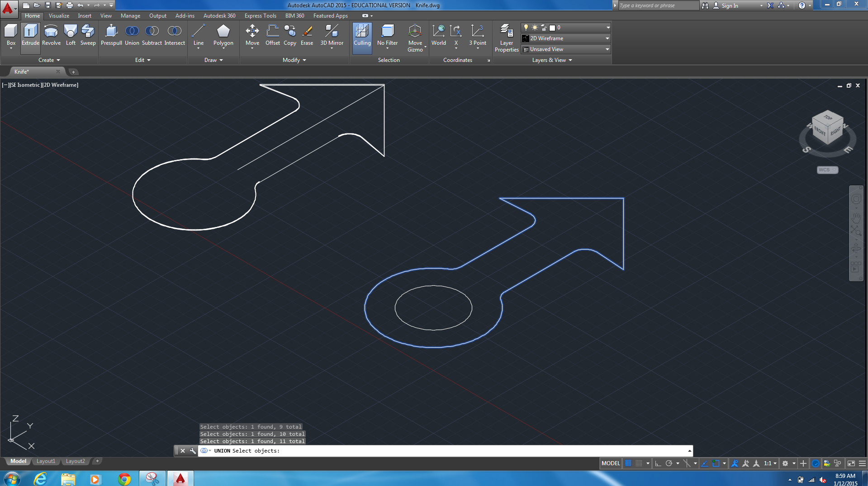
Task: Open the AutoCAD application menu button
Action: coord(9,8)
